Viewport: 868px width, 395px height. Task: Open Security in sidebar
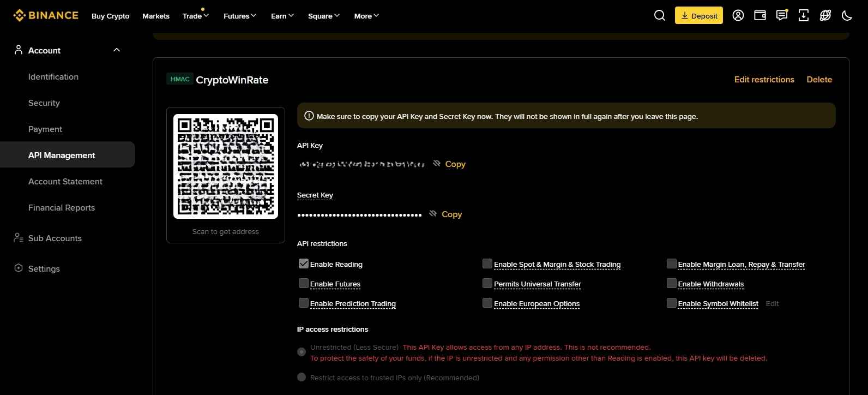44,103
